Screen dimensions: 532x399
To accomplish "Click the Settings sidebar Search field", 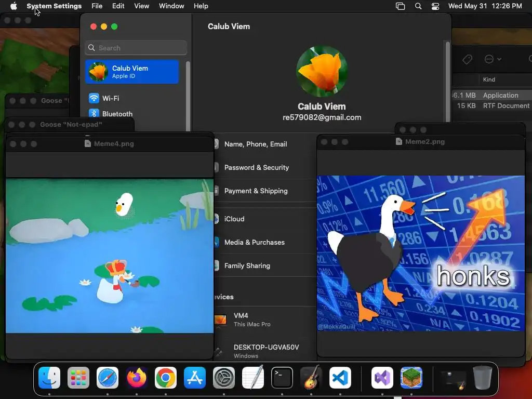I will (x=136, y=48).
